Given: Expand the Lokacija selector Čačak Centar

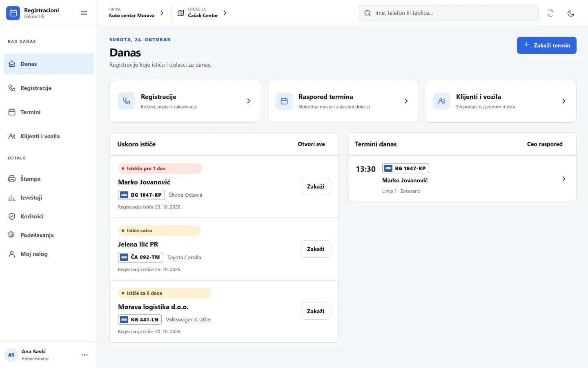Looking at the screenshot, I should [x=202, y=13].
